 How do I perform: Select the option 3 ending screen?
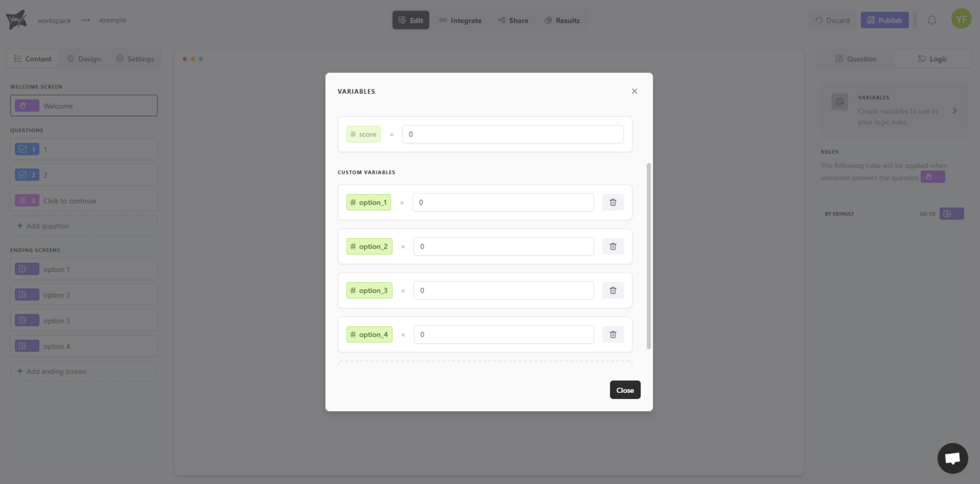pos(84,320)
